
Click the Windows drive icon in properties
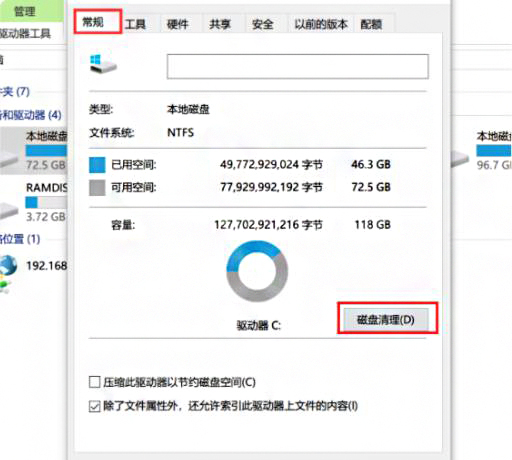pyautogui.click(x=103, y=64)
